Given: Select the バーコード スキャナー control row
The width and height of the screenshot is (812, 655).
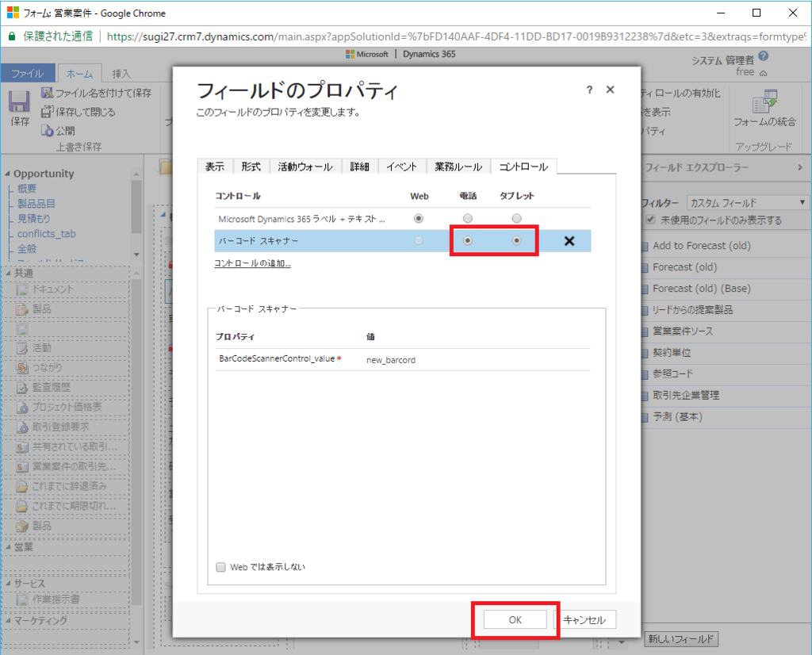Looking at the screenshot, I should (402, 241).
